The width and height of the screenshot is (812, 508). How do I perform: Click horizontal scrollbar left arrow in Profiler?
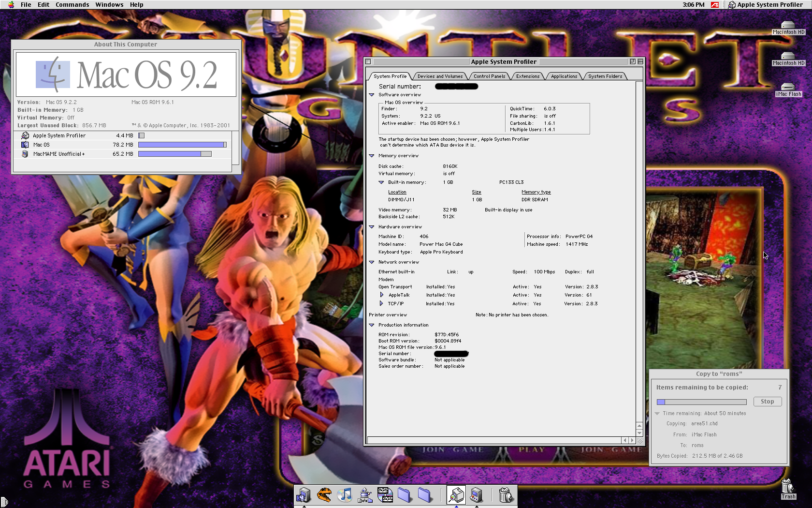coord(624,440)
